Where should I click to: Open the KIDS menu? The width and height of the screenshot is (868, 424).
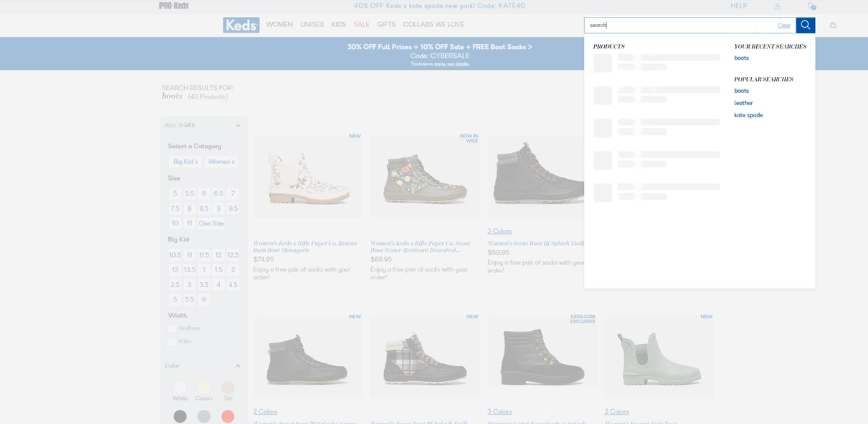point(339,24)
